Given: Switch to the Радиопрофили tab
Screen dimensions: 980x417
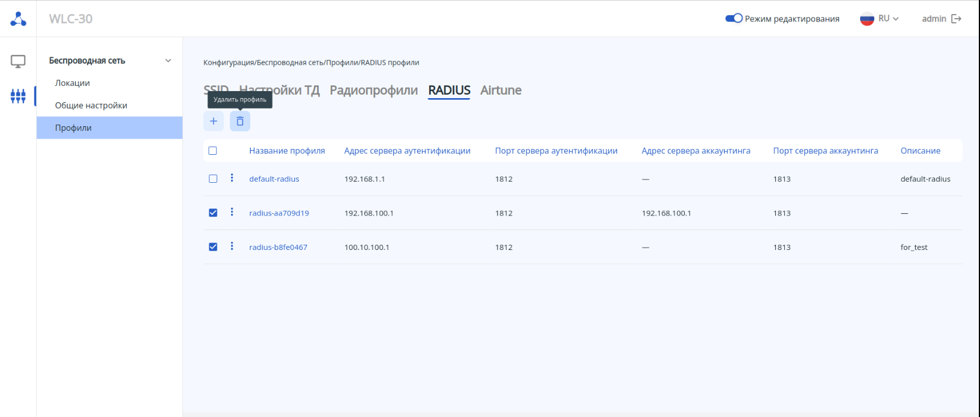Looking at the screenshot, I should point(374,91).
